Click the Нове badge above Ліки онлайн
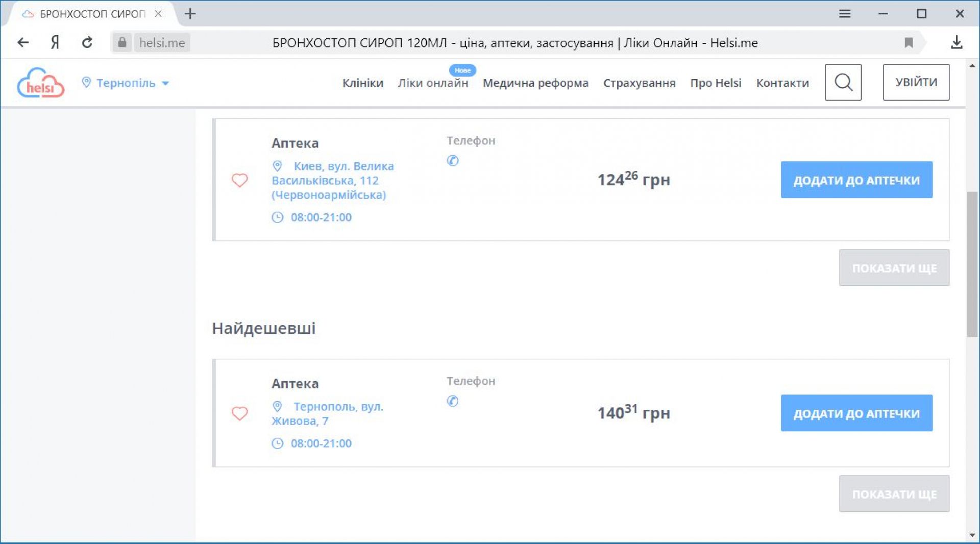The image size is (980, 544). pos(462,70)
